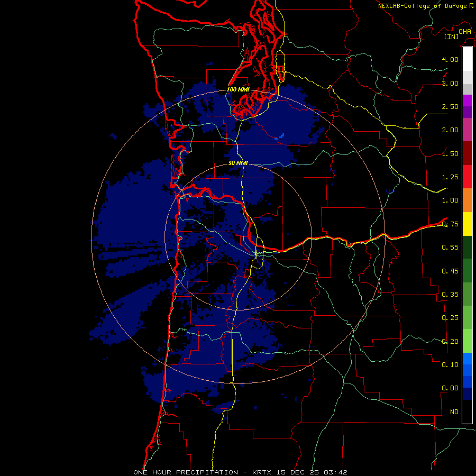Pick the darkest green 0.55 legend swatch
Viewport: 476px width, 476px height.
[467, 247]
